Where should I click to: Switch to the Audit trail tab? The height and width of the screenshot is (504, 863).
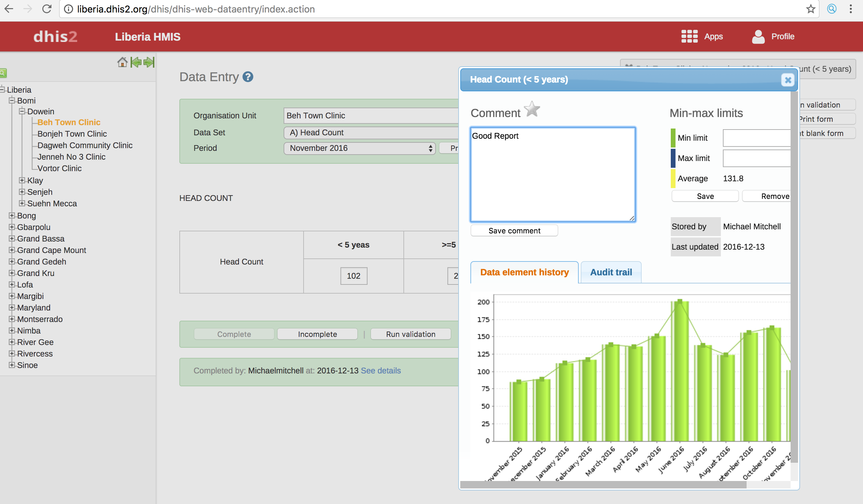click(611, 272)
